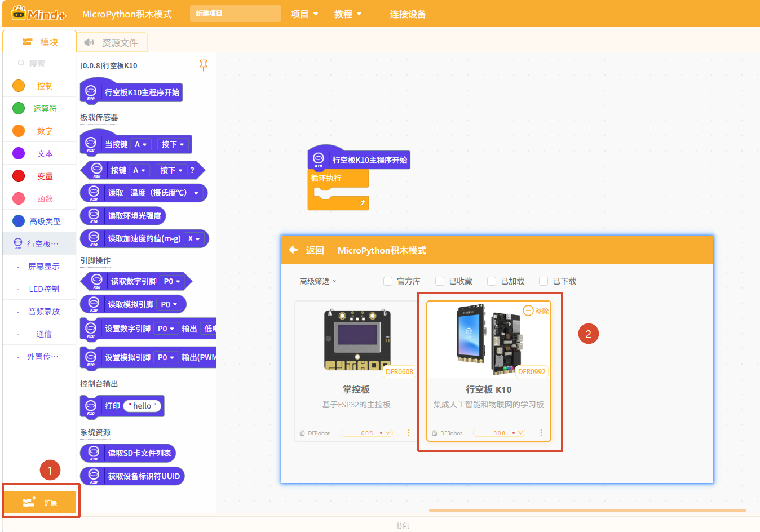Enable the 已下载 filter checkbox
The image size is (760, 532).
(x=544, y=281)
